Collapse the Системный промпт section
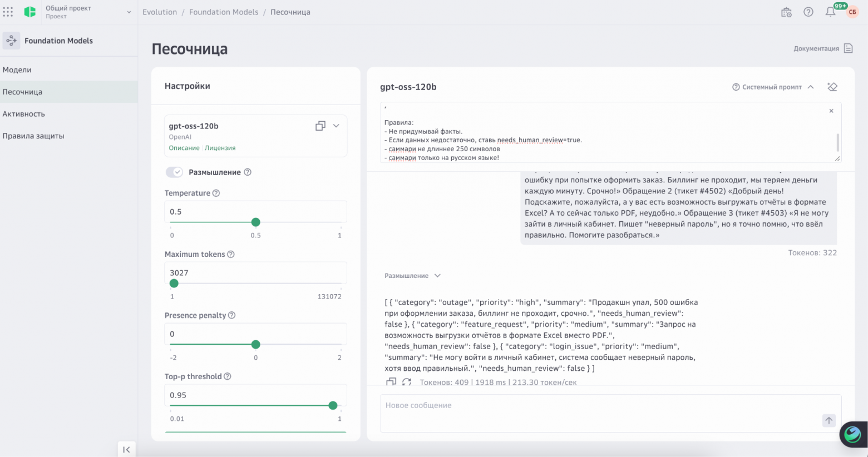 click(811, 87)
